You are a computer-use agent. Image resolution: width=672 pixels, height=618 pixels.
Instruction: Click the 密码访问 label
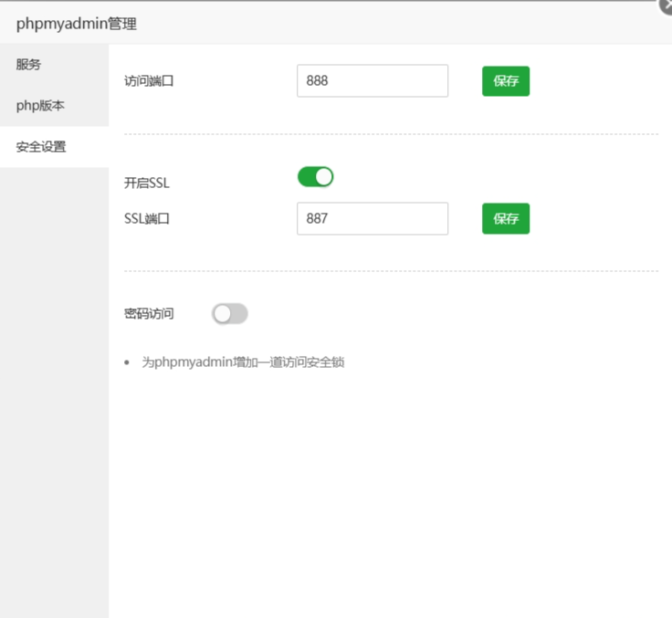(x=149, y=314)
